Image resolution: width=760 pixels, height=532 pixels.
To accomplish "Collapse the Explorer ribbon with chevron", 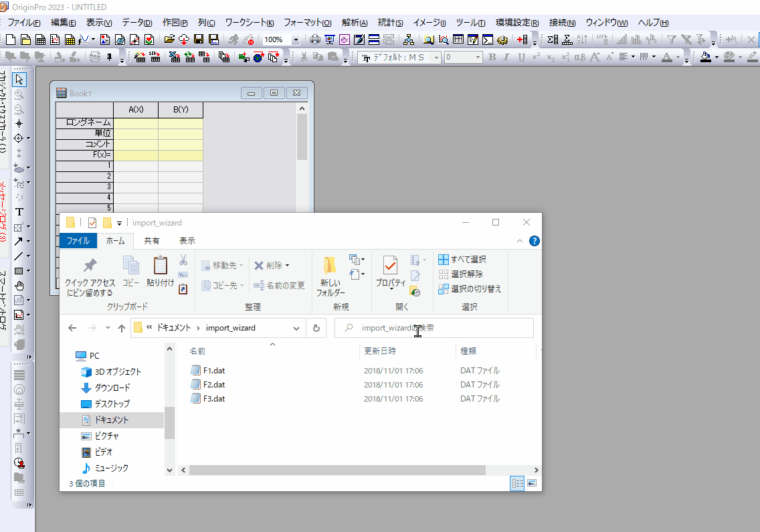I will pyautogui.click(x=520, y=241).
